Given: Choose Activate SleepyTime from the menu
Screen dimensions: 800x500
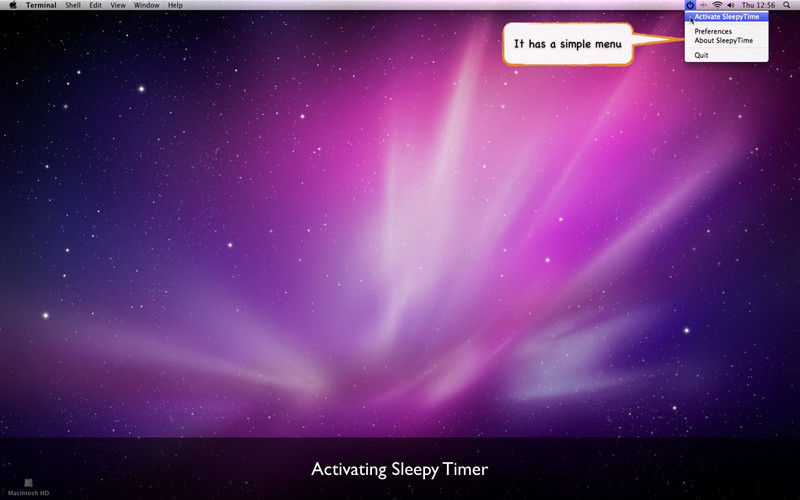Looking at the screenshot, I should click(x=727, y=17).
